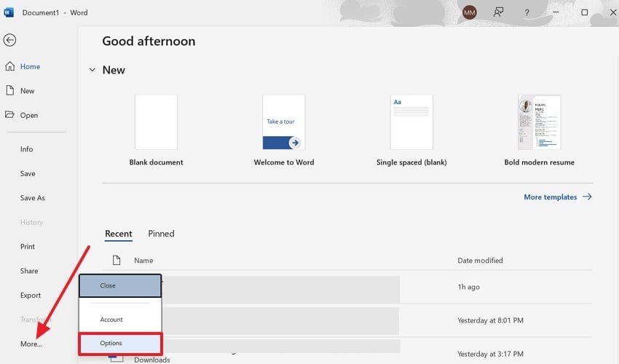The height and width of the screenshot is (364, 619).
Task: Choose Options in the popup menu
Action: click(x=120, y=344)
